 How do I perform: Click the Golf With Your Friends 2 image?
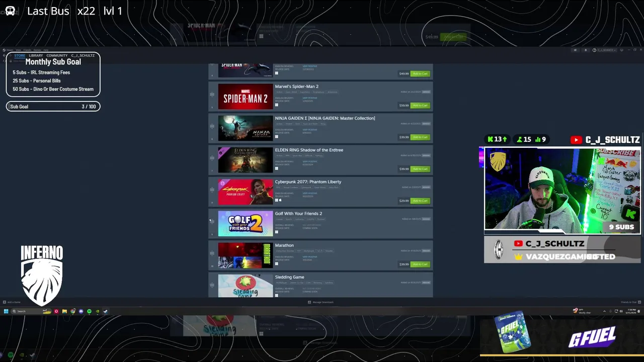tap(246, 223)
